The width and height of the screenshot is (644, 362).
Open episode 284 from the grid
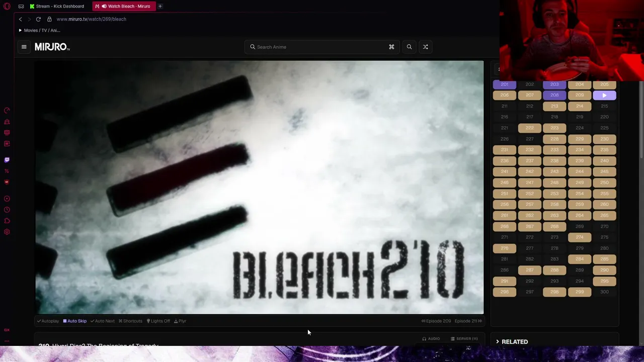(x=580, y=259)
